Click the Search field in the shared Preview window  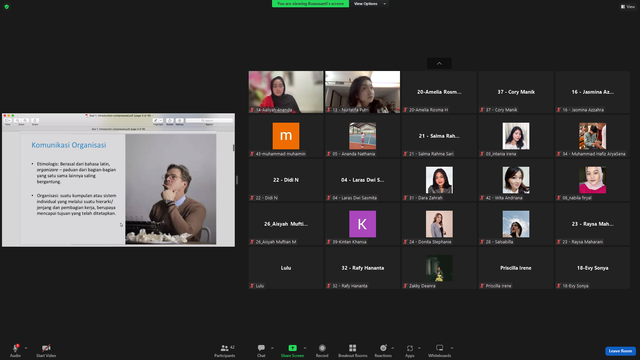click(x=209, y=121)
